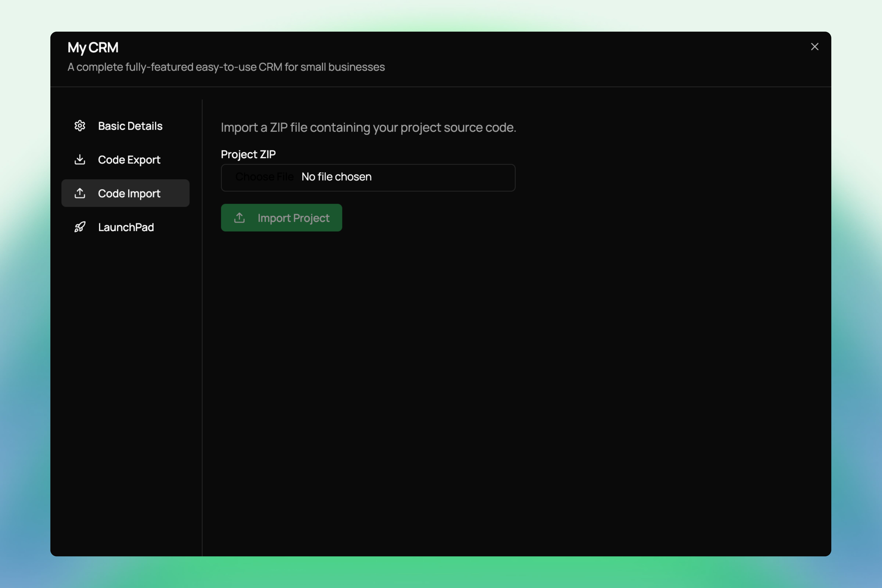This screenshot has height=588, width=882.
Task: Click the My CRM dialog title
Action: coord(93,48)
